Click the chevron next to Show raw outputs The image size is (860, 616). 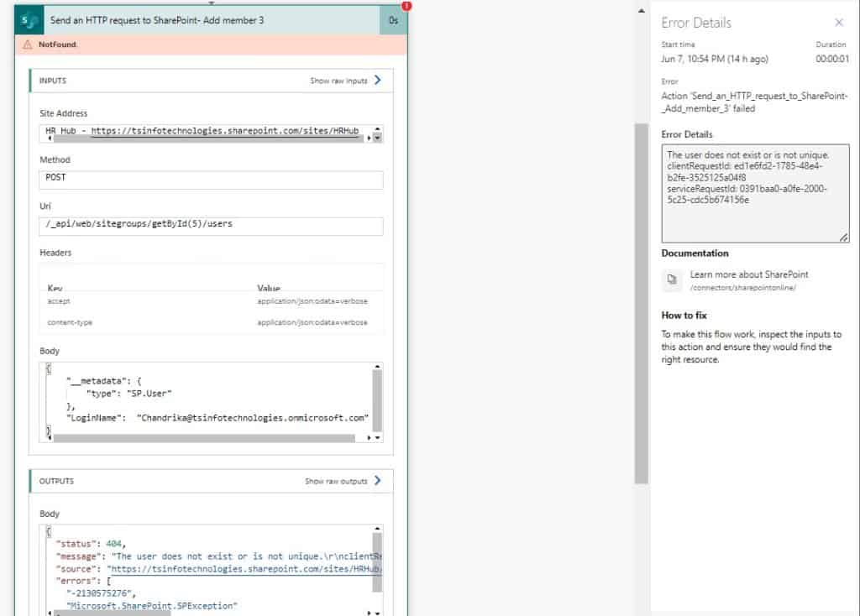377,481
